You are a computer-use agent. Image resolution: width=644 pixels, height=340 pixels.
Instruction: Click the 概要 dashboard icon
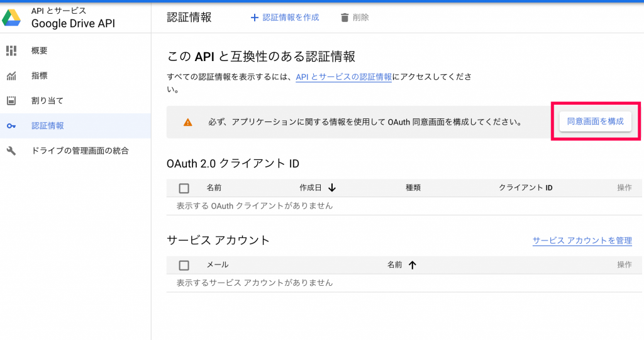(11, 50)
